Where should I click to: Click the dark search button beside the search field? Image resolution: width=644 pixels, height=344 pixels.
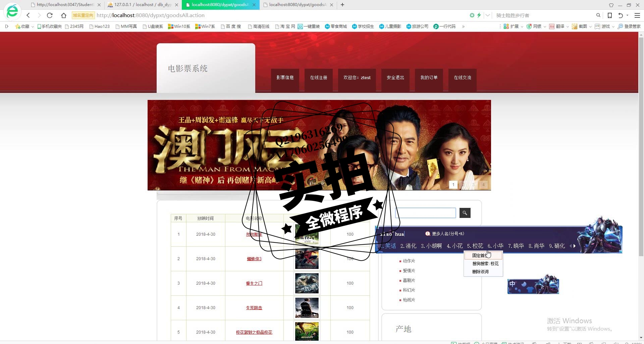pos(465,213)
